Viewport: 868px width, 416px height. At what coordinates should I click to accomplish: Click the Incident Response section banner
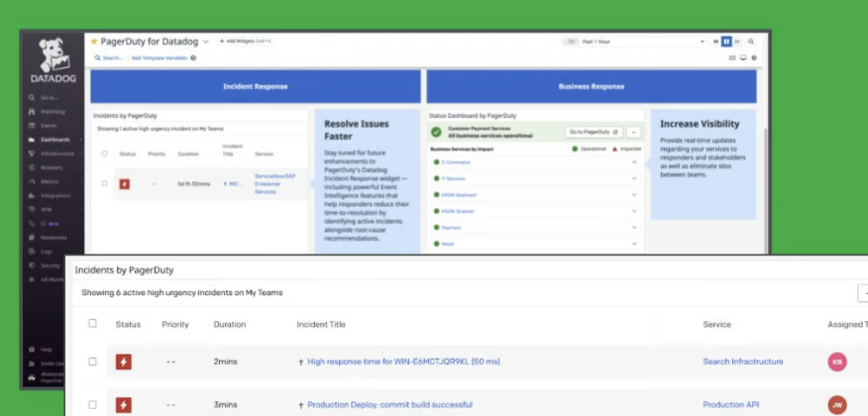pyautogui.click(x=256, y=86)
